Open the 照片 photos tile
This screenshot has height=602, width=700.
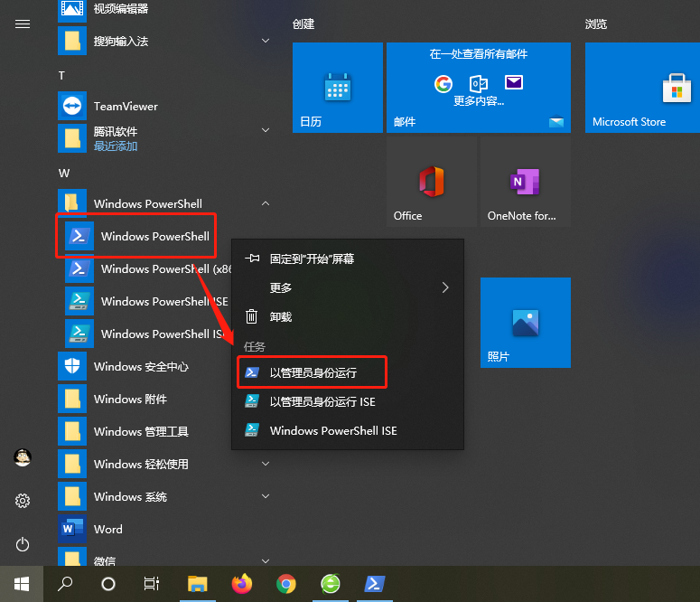[526, 323]
